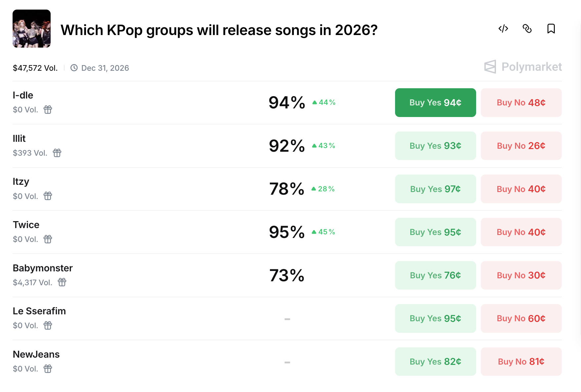
Task: Click the embed code icon
Action: tap(503, 29)
